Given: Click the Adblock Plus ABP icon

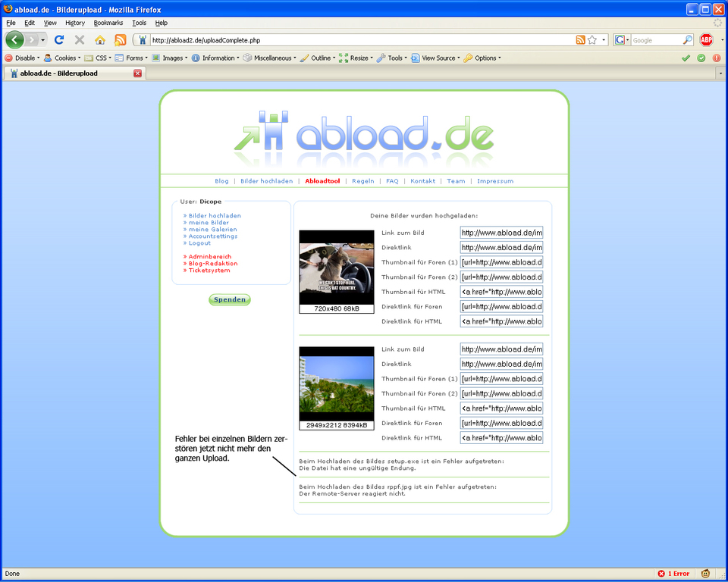Looking at the screenshot, I should point(706,40).
